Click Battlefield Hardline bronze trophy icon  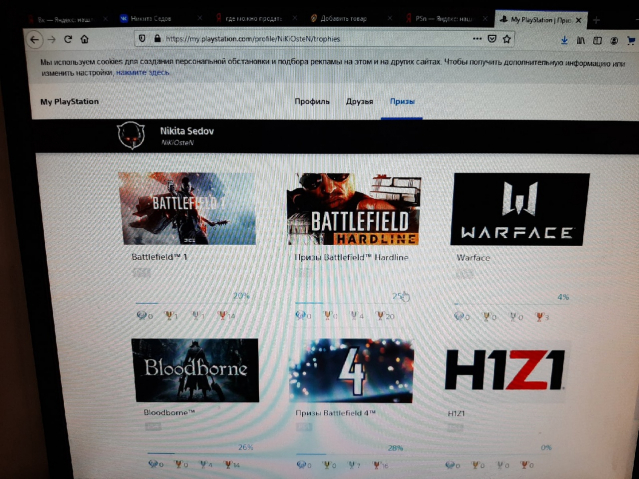[380, 316]
